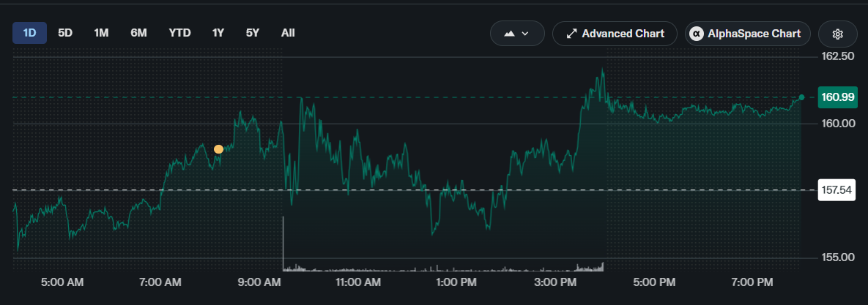868x305 pixels.
Task: Click the yellow event marker dot
Action: coord(219,149)
